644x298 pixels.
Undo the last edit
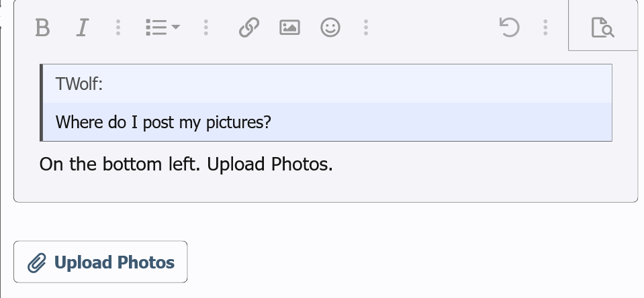tap(510, 28)
